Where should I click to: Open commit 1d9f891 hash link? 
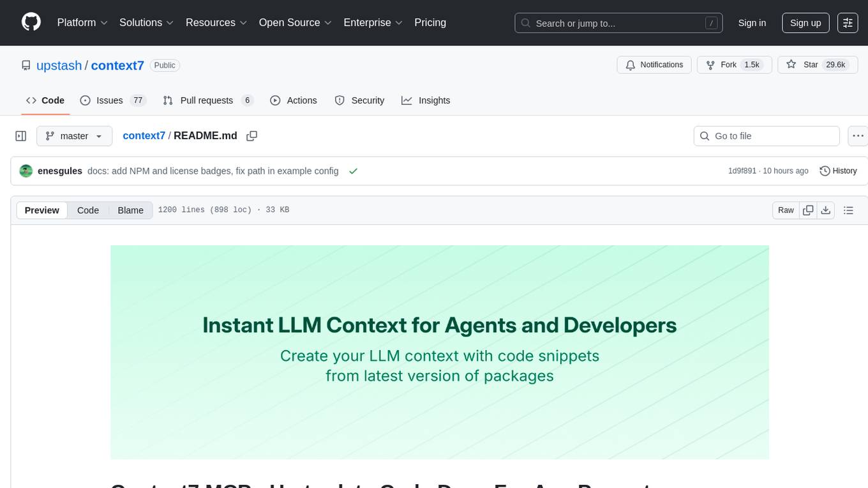point(742,171)
